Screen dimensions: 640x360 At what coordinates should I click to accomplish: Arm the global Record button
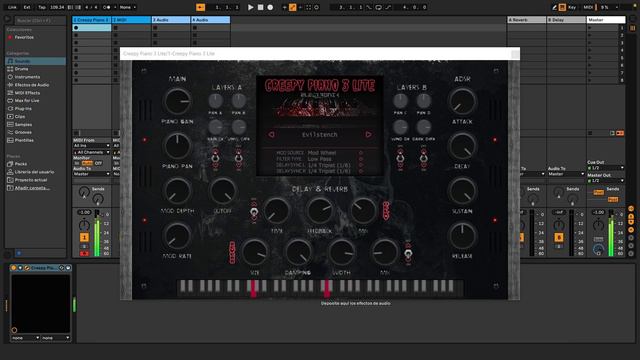click(x=270, y=7)
